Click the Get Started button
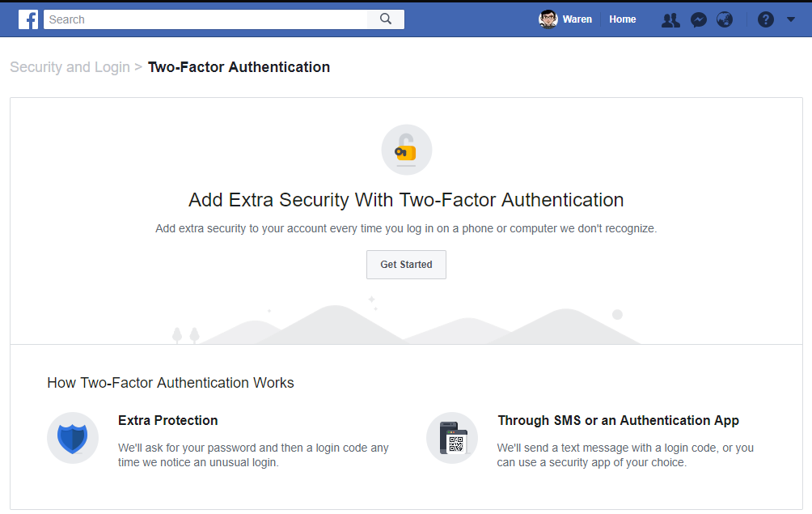812x514 pixels. tap(406, 264)
